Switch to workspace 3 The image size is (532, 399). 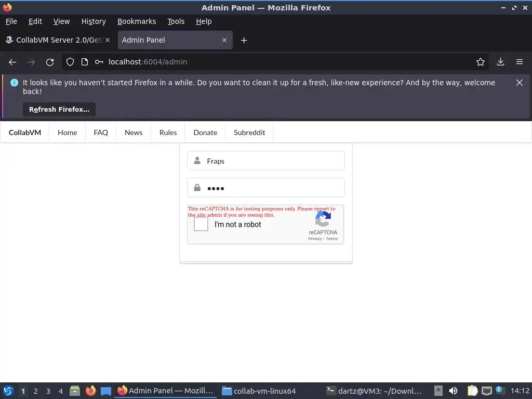click(48, 391)
